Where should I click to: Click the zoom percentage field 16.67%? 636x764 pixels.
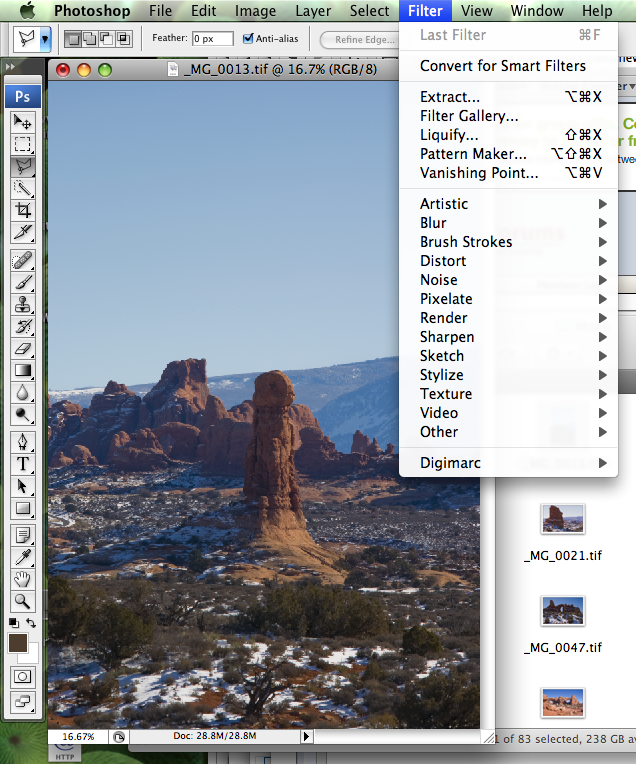[78, 736]
